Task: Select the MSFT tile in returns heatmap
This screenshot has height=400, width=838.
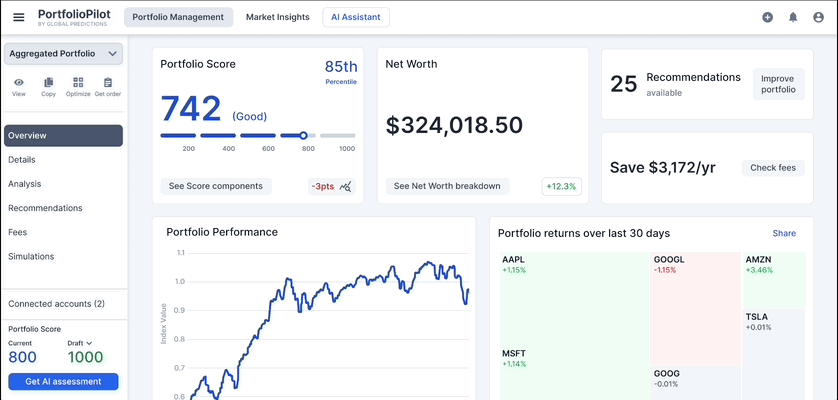Action: coord(575,372)
